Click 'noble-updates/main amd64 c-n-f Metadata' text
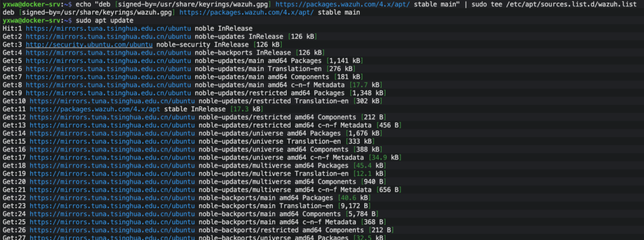Viewport: 644px width, 240px height. coord(270,85)
